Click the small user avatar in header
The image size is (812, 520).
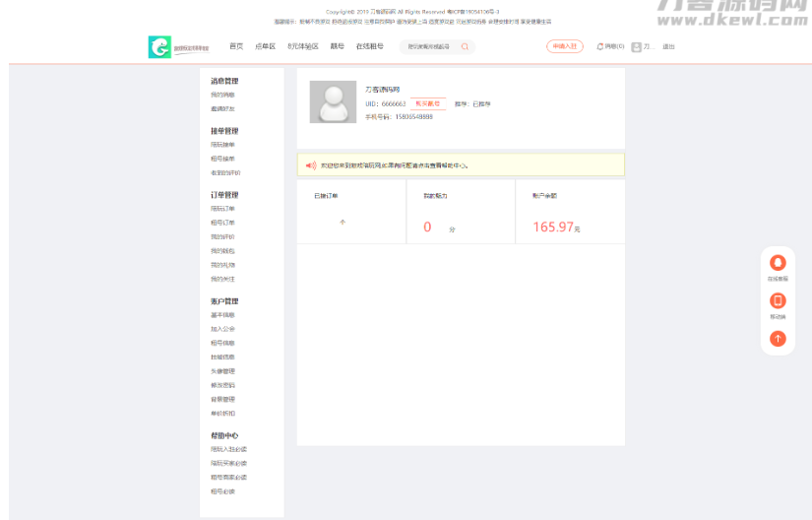[x=637, y=47]
